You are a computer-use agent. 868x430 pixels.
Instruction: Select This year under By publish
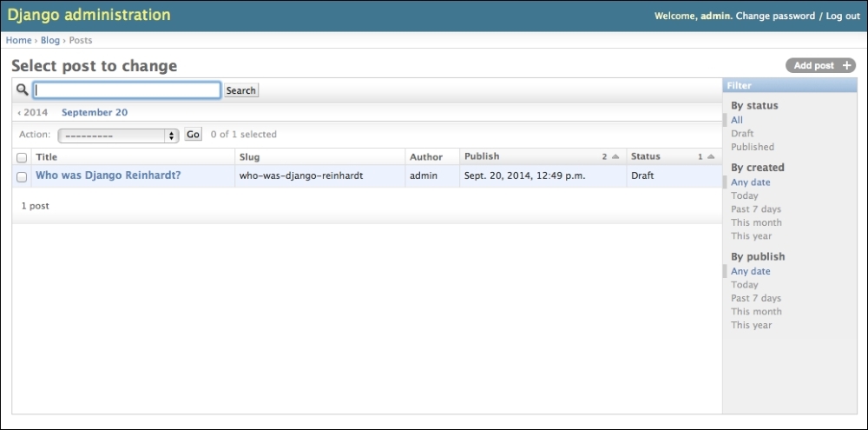[x=751, y=325]
